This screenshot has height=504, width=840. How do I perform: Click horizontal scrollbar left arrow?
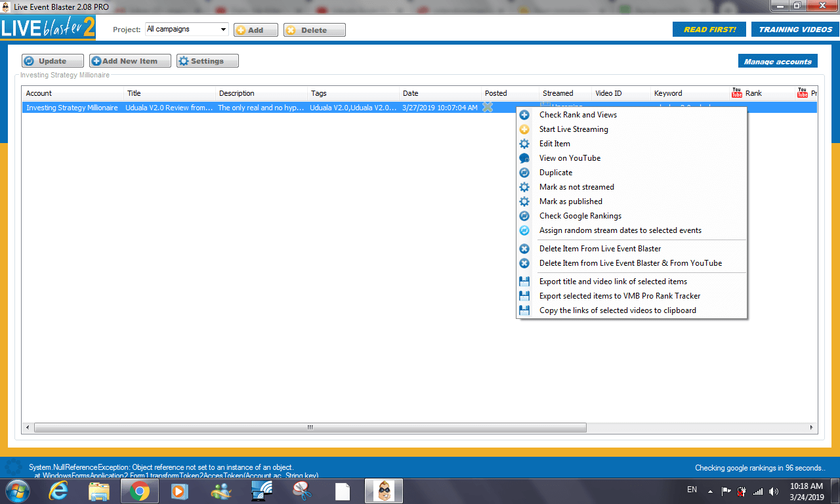[28, 427]
